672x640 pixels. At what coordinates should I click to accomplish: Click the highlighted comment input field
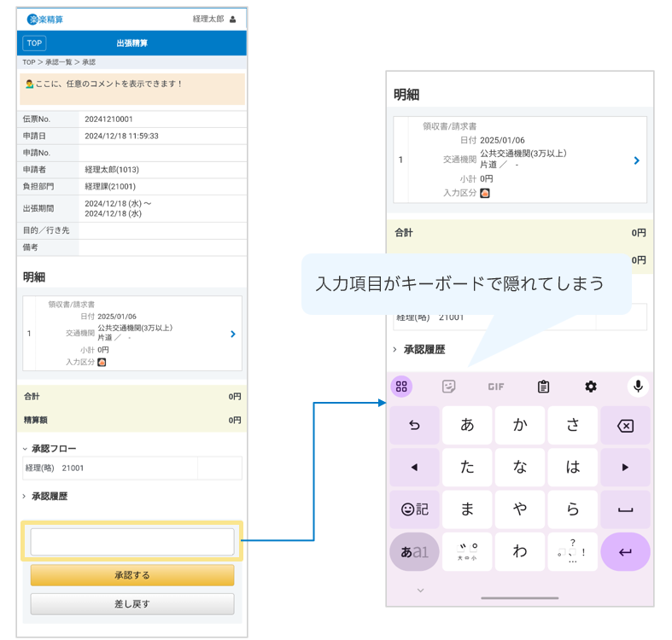click(132, 542)
